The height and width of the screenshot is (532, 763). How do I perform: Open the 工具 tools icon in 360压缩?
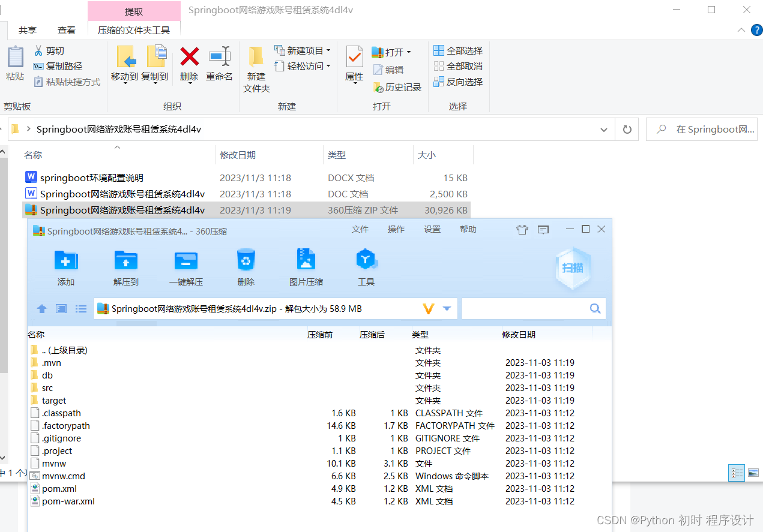366,267
